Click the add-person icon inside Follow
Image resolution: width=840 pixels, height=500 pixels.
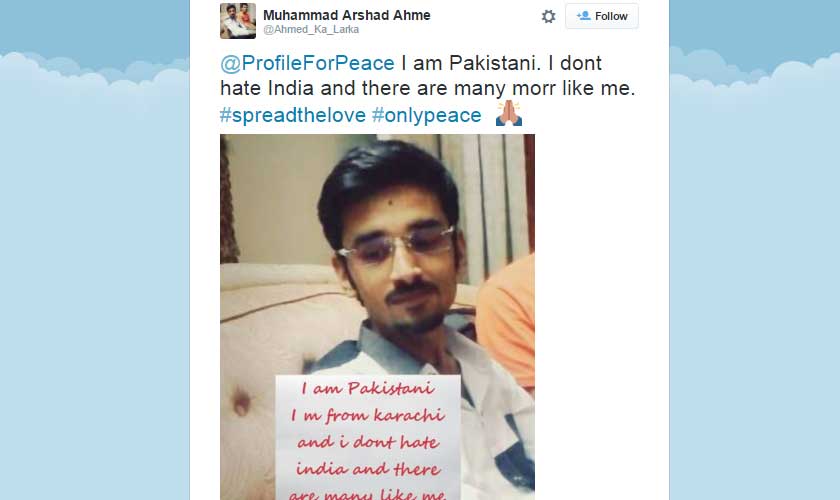point(583,16)
